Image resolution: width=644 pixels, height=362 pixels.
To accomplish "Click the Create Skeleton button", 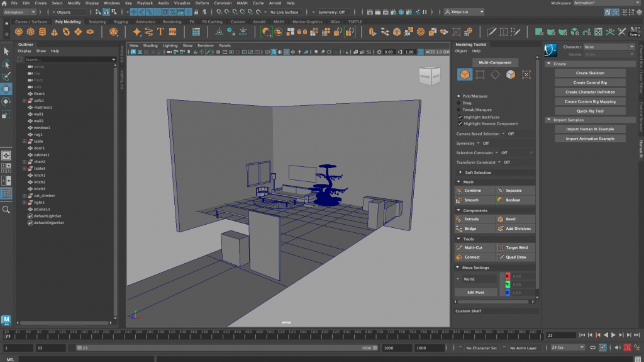I will pyautogui.click(x=590, y=73).
